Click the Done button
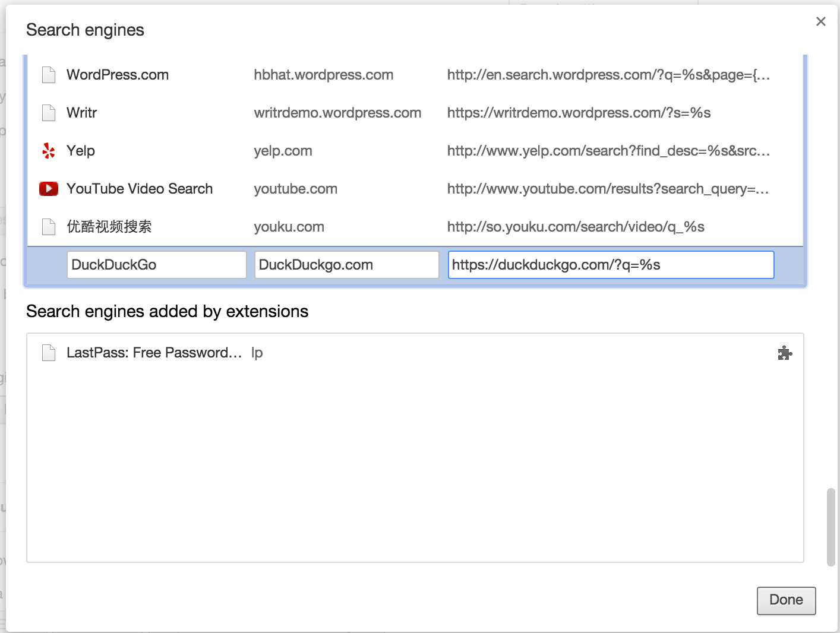 point(786,600)
